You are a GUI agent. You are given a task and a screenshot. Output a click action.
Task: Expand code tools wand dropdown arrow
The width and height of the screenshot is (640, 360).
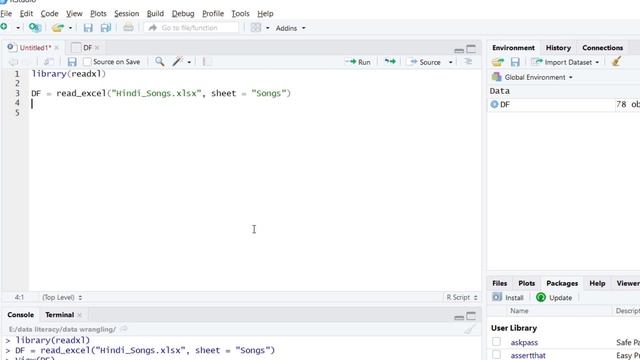[189, 62]
